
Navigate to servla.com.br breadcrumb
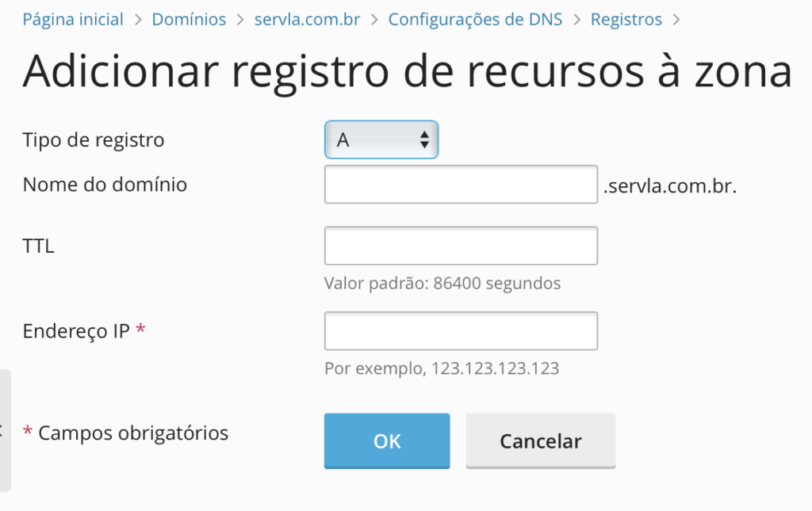pos(307,20)
